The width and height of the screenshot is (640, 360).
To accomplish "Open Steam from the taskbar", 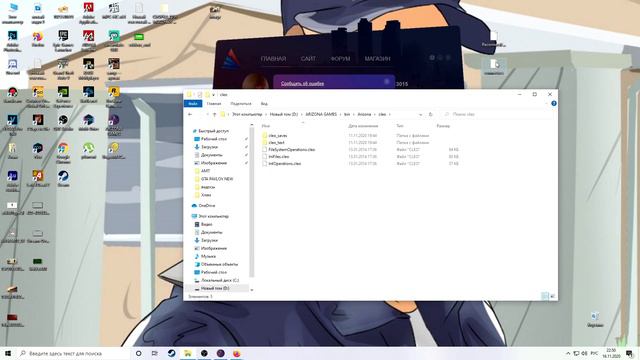I will point(171,353).
